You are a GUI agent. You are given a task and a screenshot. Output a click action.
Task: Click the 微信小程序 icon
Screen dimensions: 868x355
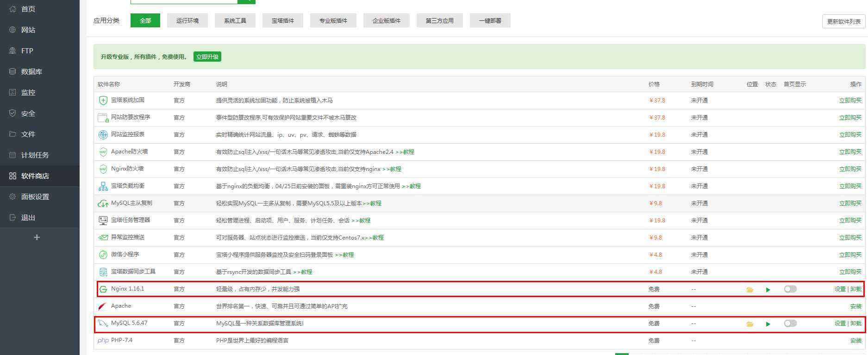point(103,254)
